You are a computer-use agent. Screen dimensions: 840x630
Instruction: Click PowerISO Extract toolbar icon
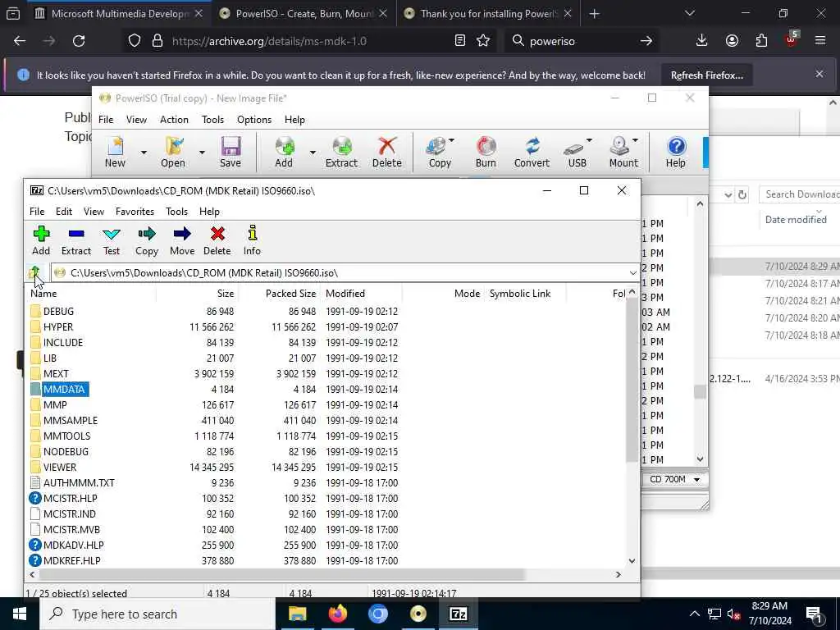[341, 152]
